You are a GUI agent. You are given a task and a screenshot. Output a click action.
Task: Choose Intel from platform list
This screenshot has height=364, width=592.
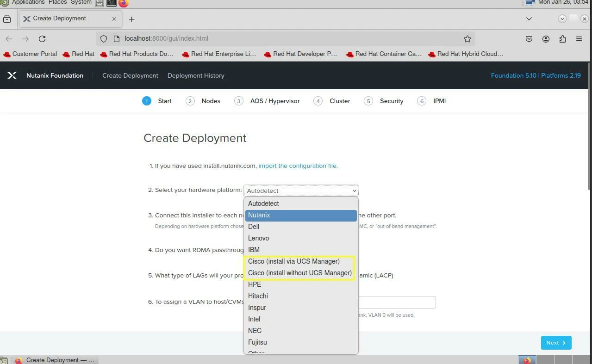coord(301,319)
